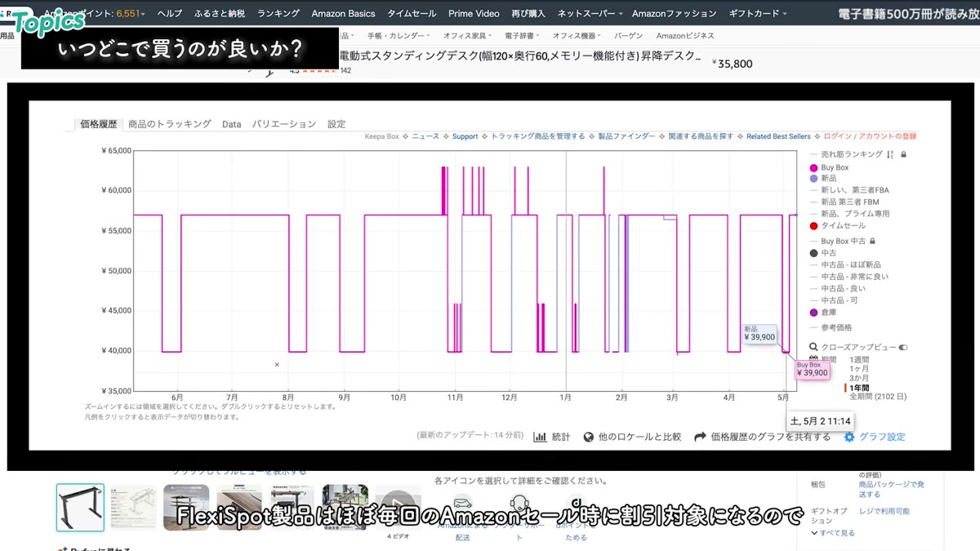Click 関連する商品を探す link
This screenshot has width=980, height=551.
(701, 137)
